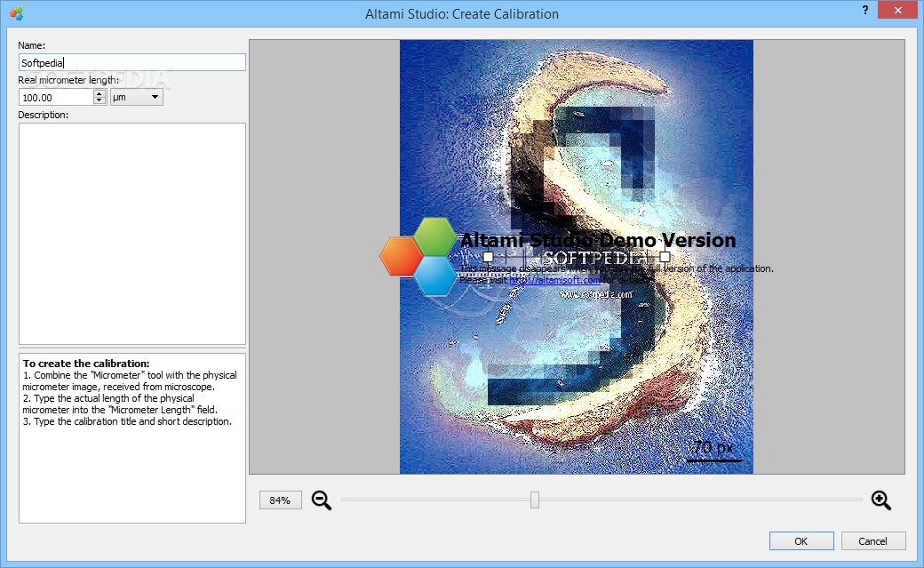This screenshot has height=568, width=924.
Task: Decrease micrometer length with down spinner arrow
Action: [100, 101]
